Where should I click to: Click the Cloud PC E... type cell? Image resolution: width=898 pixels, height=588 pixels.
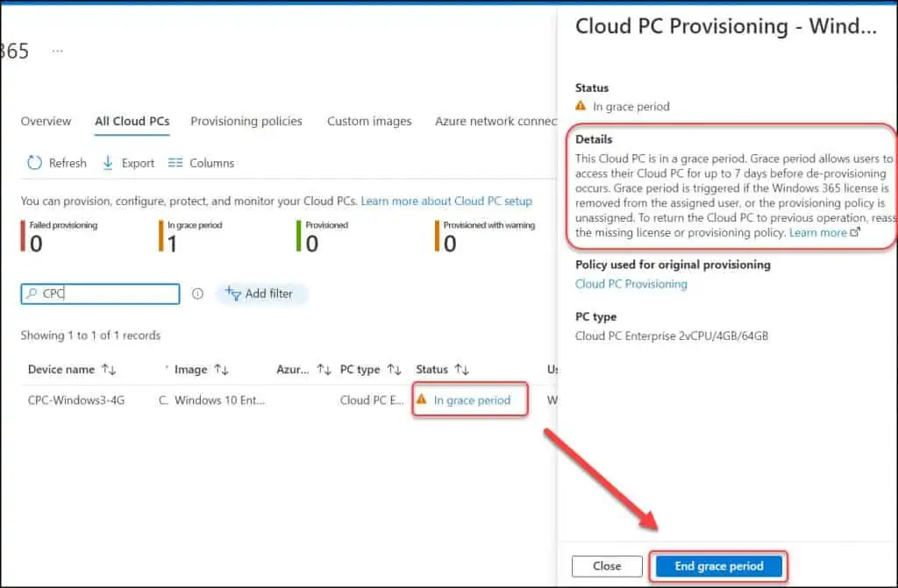coord(372,400)
